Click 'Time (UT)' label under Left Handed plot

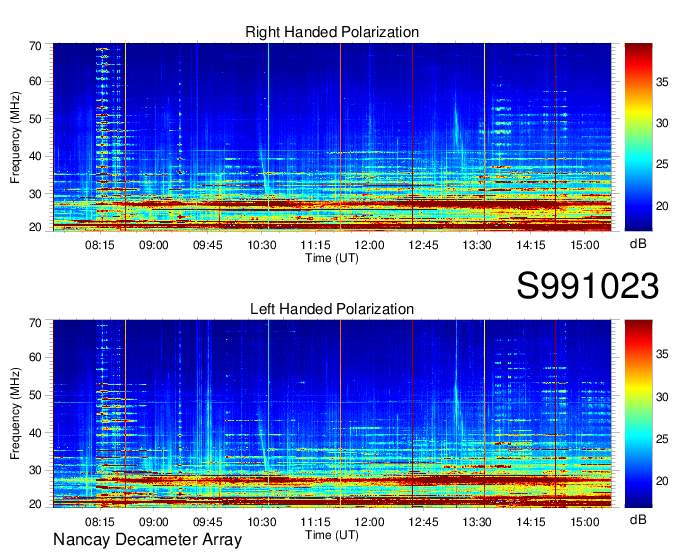tap(332, 535)
